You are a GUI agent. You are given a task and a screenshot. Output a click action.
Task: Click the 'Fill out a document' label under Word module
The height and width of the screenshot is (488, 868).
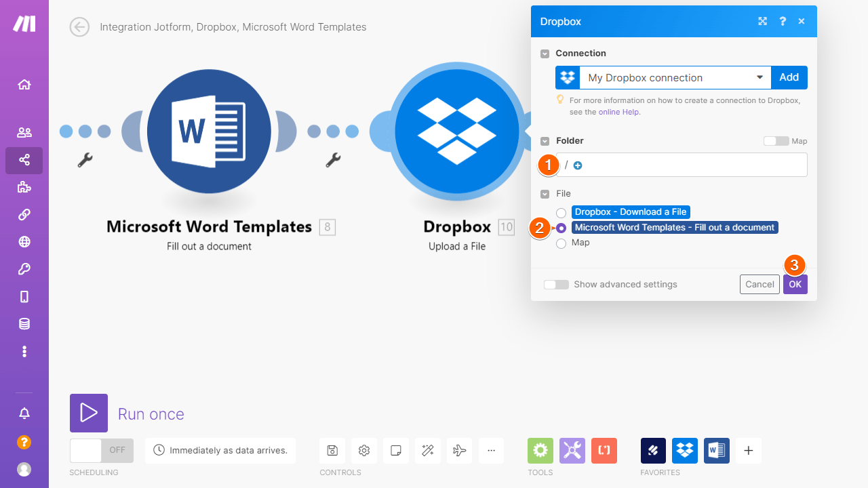coord(209,246)
